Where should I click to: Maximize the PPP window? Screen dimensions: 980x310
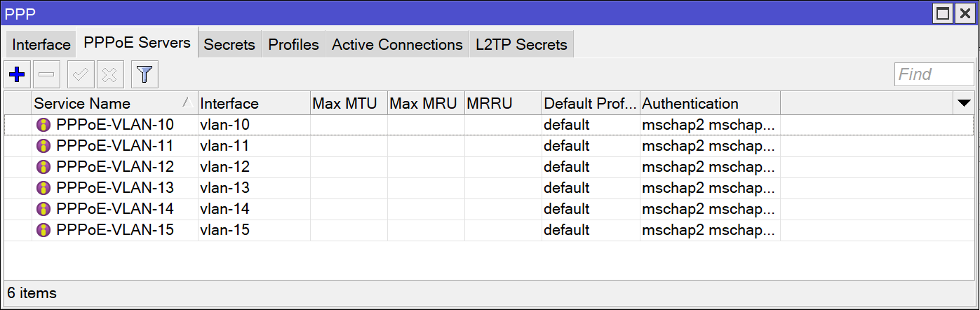[944, 13]
